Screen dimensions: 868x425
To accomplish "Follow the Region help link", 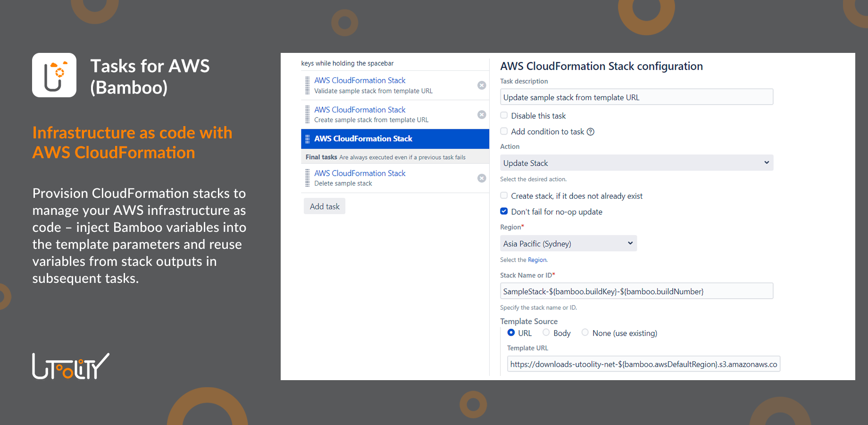I will 537,260.
